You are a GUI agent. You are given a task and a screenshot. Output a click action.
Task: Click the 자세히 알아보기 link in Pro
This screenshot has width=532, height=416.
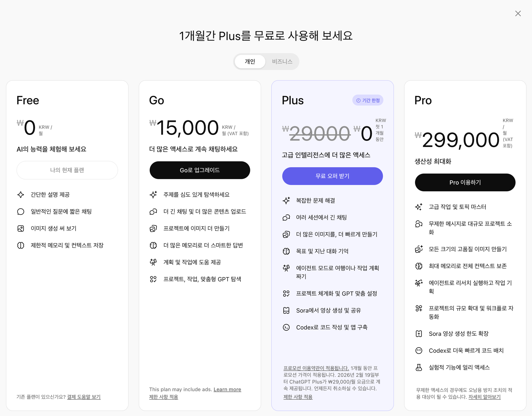pyautogui.click(x=484, y=397)
